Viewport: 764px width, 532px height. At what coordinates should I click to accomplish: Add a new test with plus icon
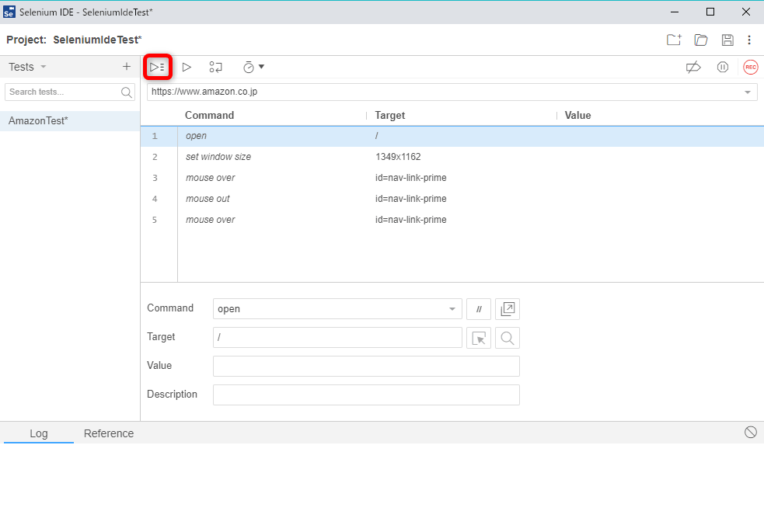tap(127, 67)
